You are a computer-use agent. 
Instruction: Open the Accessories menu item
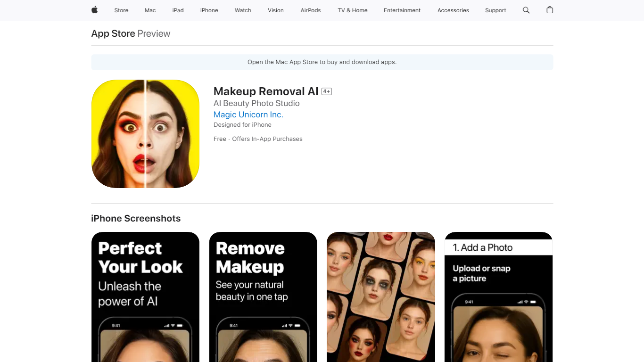tap(453, 10)
